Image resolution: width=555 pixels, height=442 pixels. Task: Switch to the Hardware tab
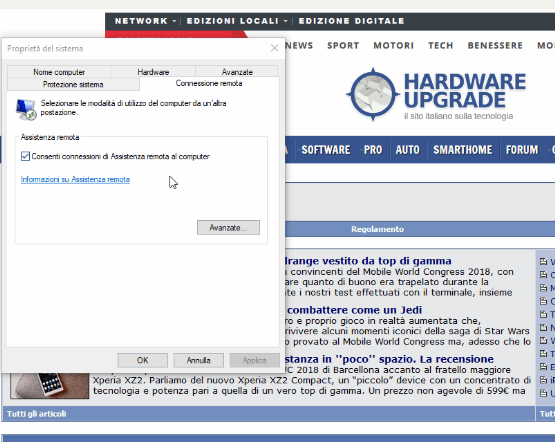153,72
